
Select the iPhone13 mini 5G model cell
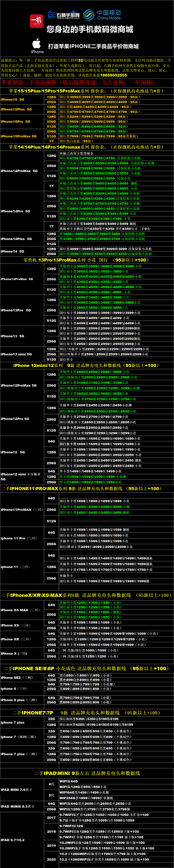pos(22,354)
